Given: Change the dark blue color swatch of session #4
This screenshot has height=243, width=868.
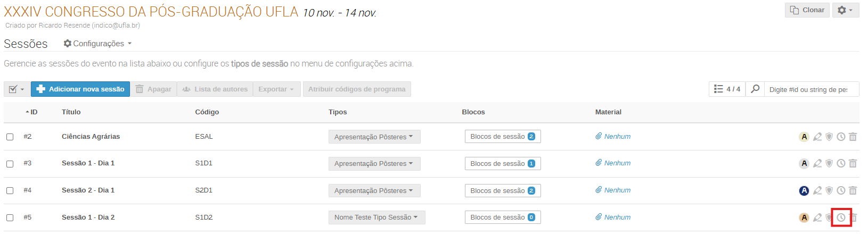Looking at the screenshot, I should tap(804, 190).
